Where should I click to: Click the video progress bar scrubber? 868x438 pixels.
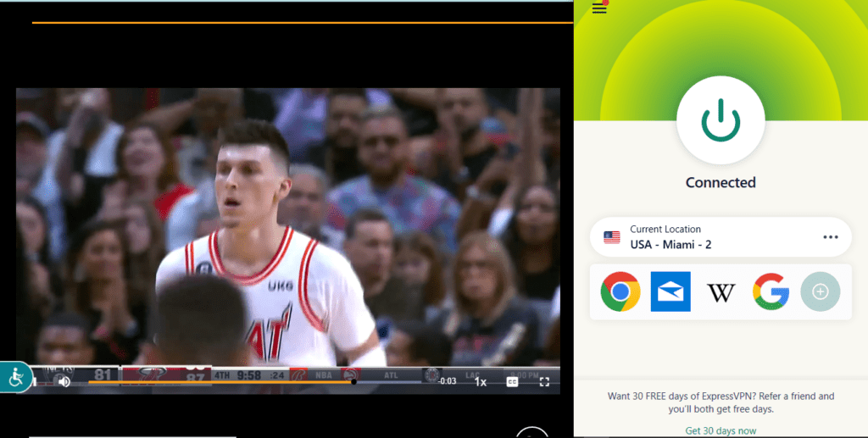click(353, 382)
